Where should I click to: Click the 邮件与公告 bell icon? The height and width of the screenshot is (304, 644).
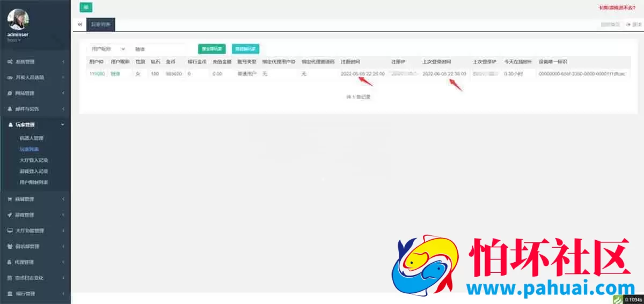[x=10, y=109]
